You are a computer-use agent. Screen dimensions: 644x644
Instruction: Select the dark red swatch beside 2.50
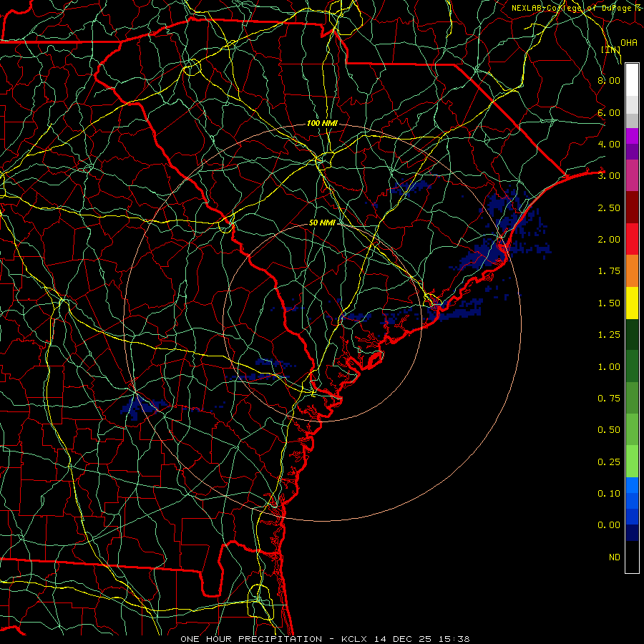pyautogui.click(x=632, y=208)
